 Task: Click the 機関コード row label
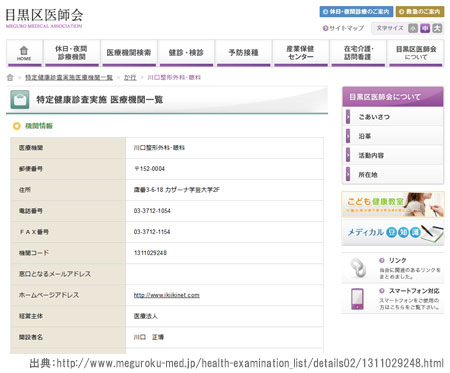tap(34, 253)
